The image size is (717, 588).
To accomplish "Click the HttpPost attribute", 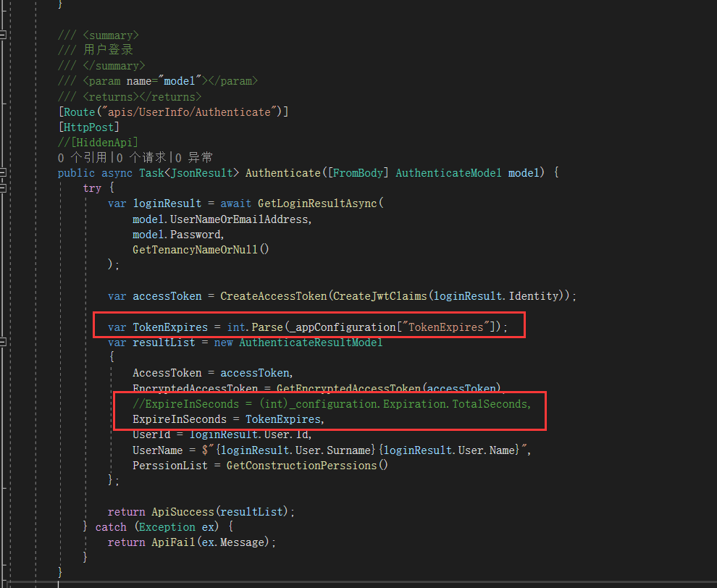I will coord(88,127).
